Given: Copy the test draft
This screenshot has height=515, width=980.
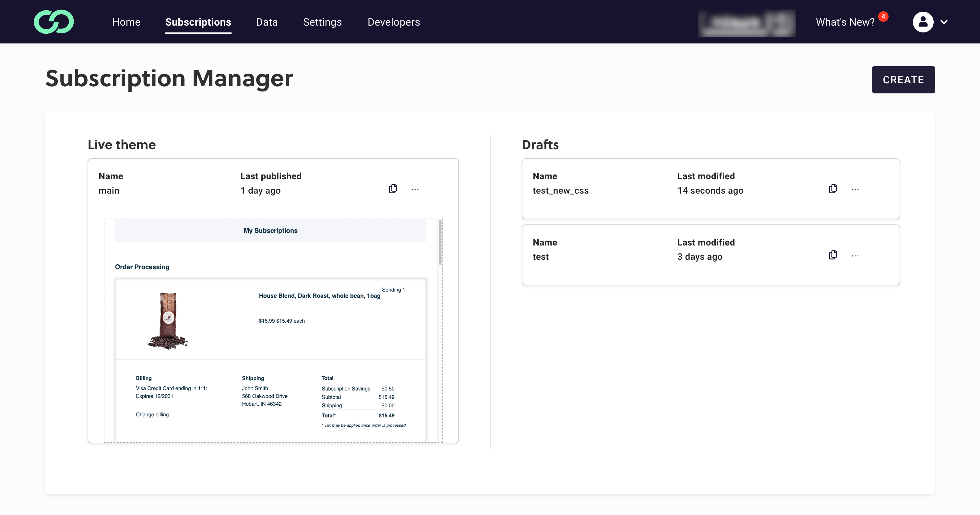Looking at the screenshot, I should click(833, 255).
